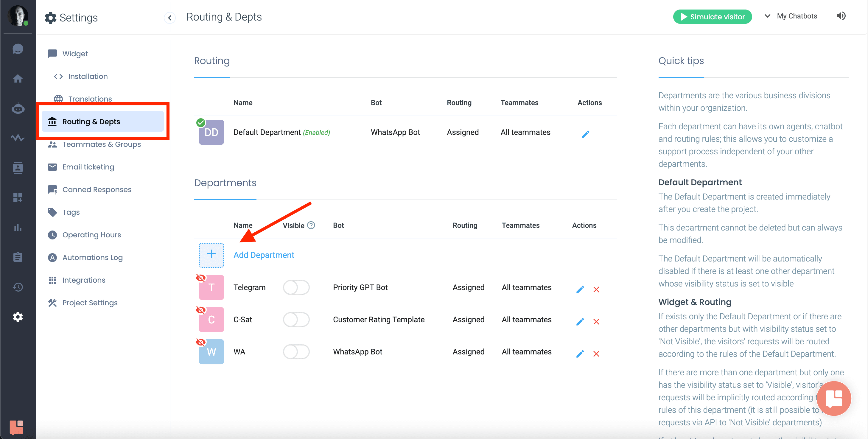This screenshot has width=868, height=439.
Task: Edit the Default Department pencil icon
Action: tap(585, 134)
